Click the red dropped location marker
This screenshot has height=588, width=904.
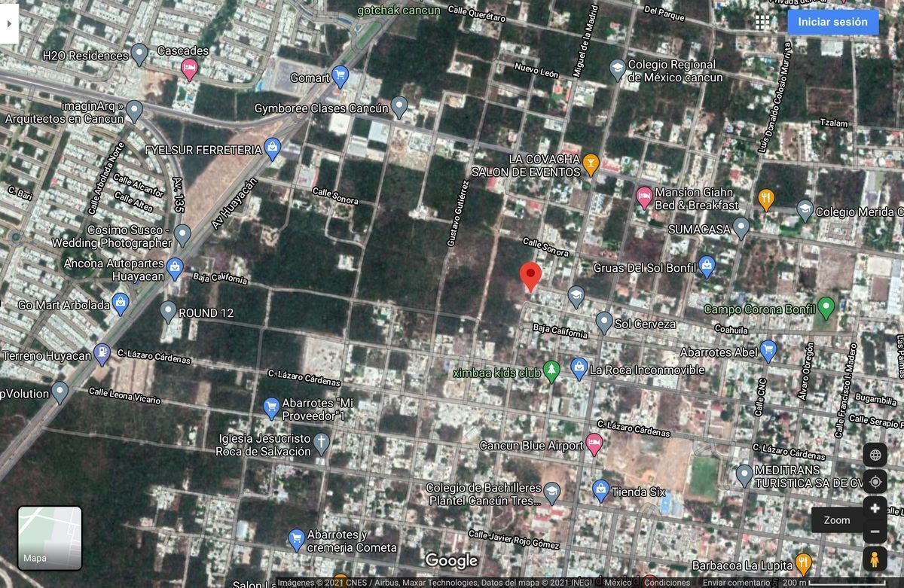pyautogui.click(x=530, y=276)
